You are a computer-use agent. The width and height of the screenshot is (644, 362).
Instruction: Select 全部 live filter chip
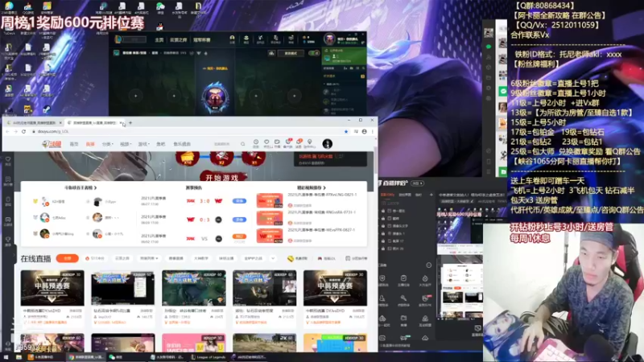click(68, 258)
